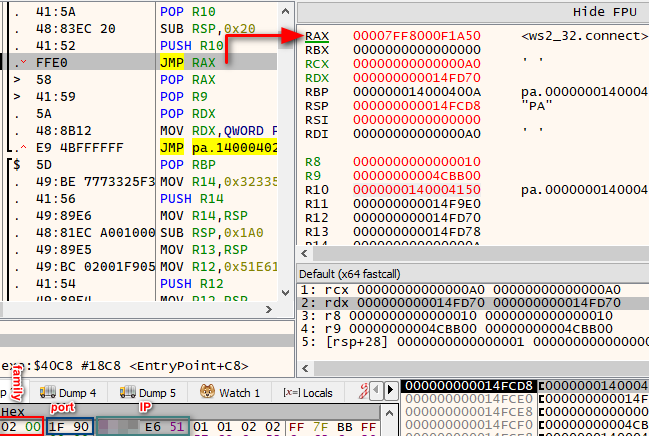Open the Watch 1 tab
649x436 pixels.
point(230,393)
